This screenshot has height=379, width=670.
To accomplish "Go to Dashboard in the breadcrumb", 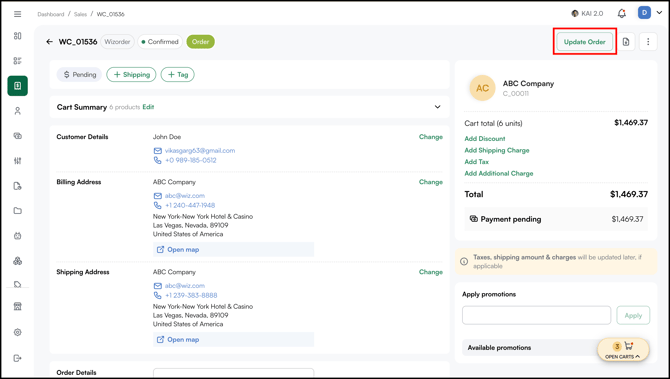I will coord(50,14).
